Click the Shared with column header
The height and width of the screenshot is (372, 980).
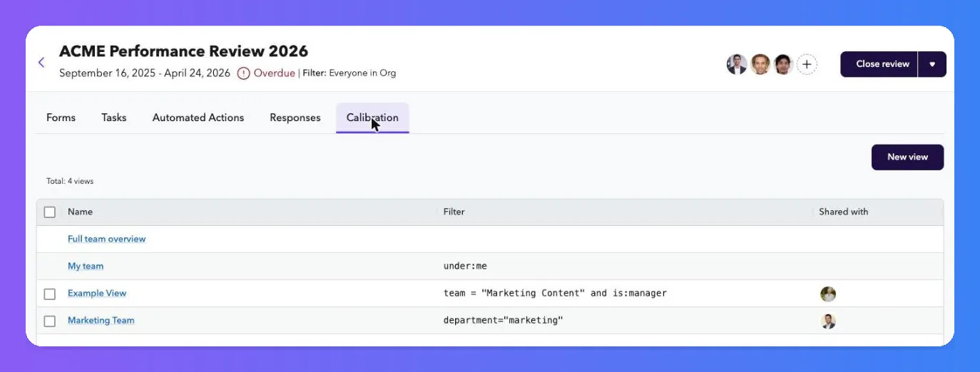(843, 212)
